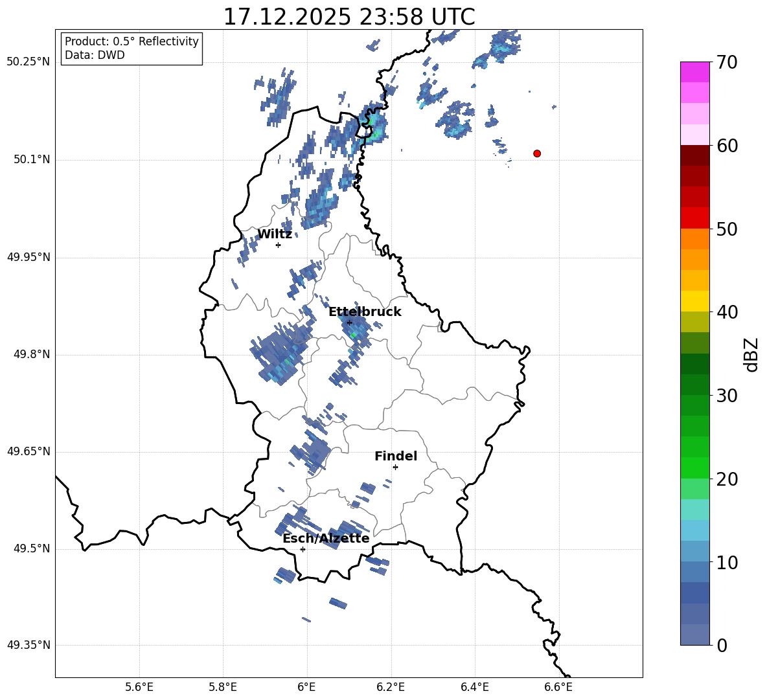Click the Wiltz station cross marker
The image size is (767, 700).
click(x=278, y=245)
